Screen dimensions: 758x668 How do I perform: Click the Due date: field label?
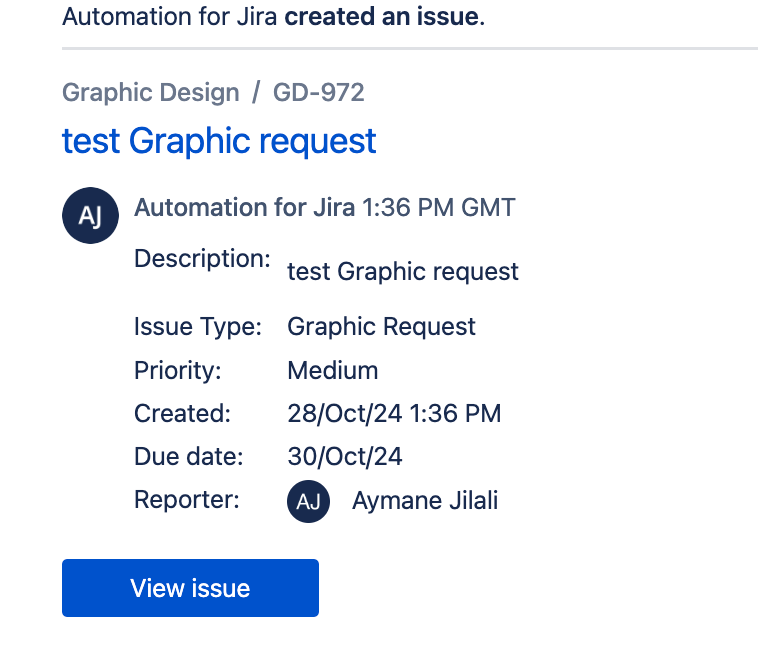click(x=189, y=457)
